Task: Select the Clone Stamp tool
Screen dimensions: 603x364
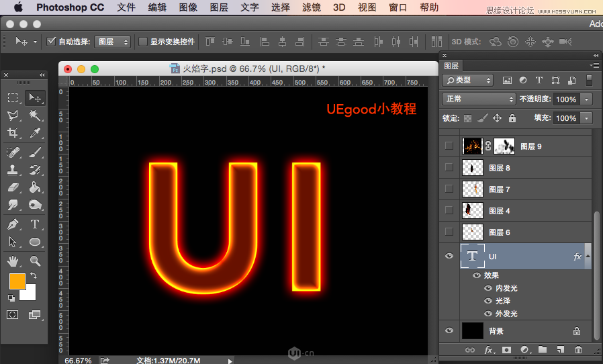Action: coord(13,170)
